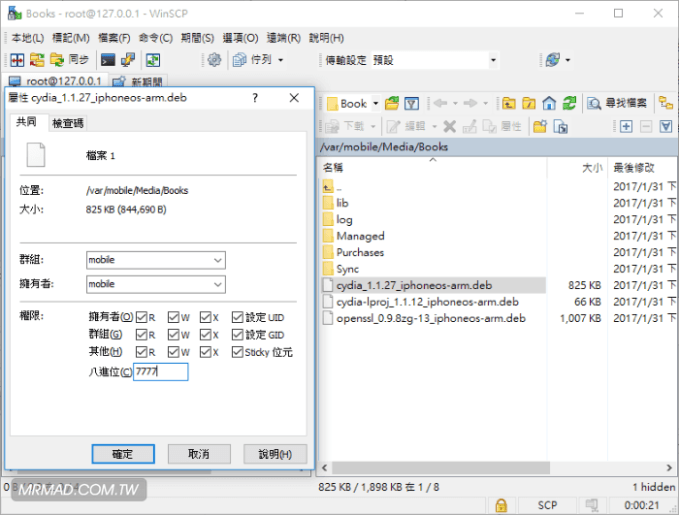Open PuTTY session icon in toolbar
The width and height of the screenshot is (679, 515).
128,60
